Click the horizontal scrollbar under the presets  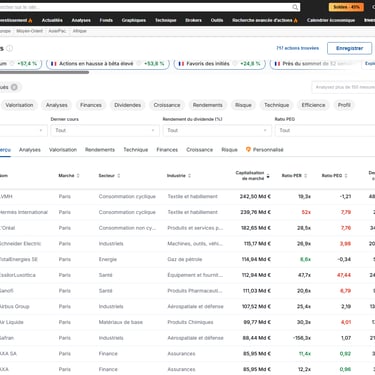coord(44,72)
